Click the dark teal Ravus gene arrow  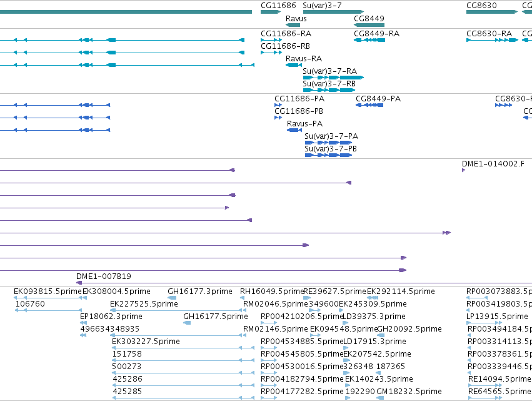pos(293,25)
